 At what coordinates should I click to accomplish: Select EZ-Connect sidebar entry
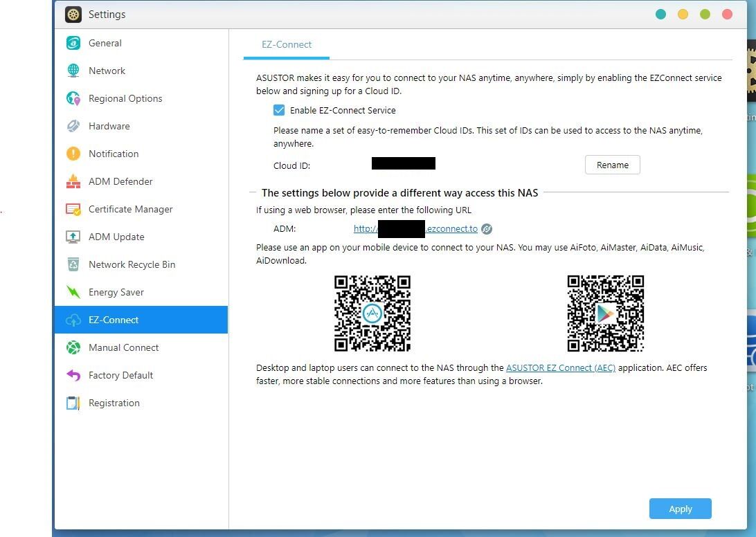click(x=141, y=320)
